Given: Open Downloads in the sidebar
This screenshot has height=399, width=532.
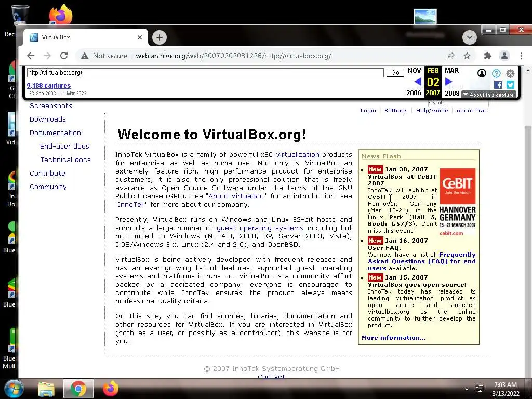Looking at the screenshot, I should click(x=48, y=119).
